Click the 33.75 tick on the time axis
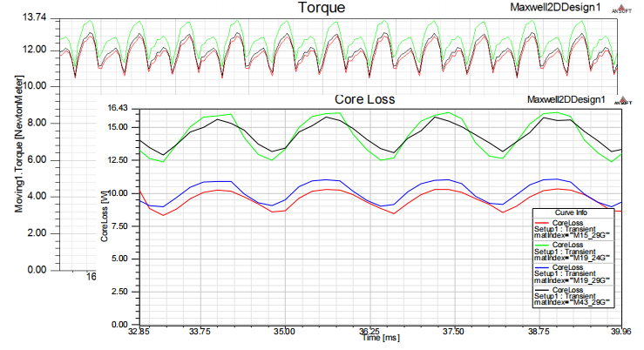 [200, 332]
